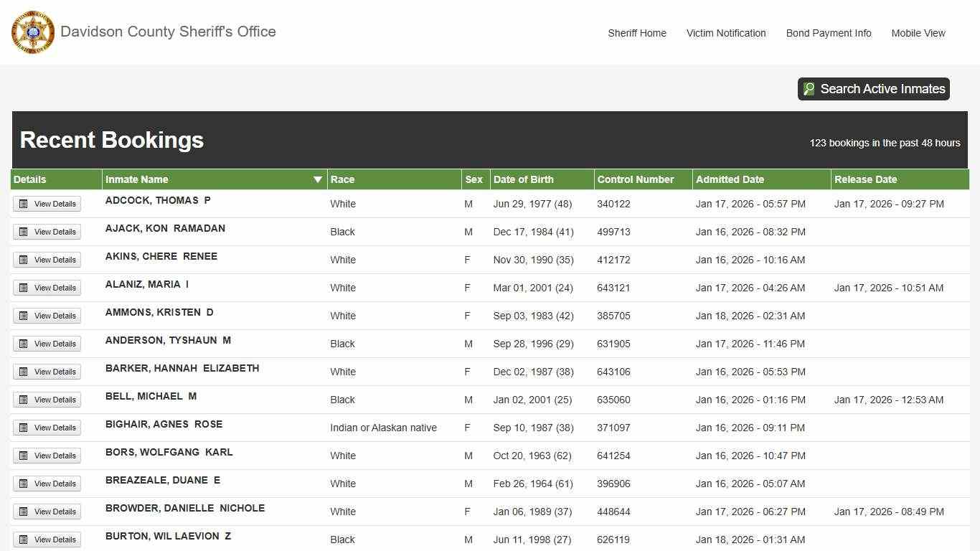Viewport: 980px width, 551px height.
Task: Click the details icon for AMMONS, KRISTEN D
Action: tap(24, 316)
